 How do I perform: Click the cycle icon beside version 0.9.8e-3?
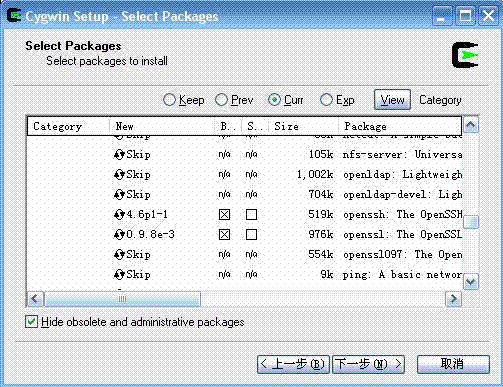click(x=119, y=235)
